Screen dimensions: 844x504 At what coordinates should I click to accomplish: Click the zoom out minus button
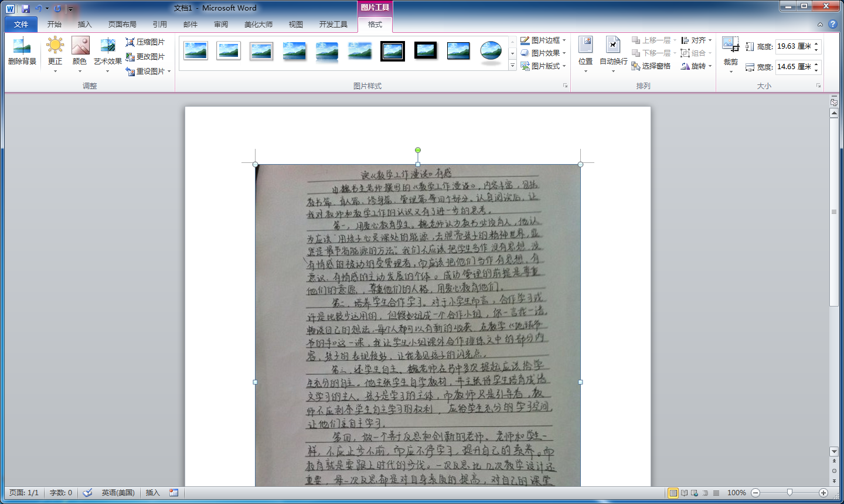coord(755,493)
